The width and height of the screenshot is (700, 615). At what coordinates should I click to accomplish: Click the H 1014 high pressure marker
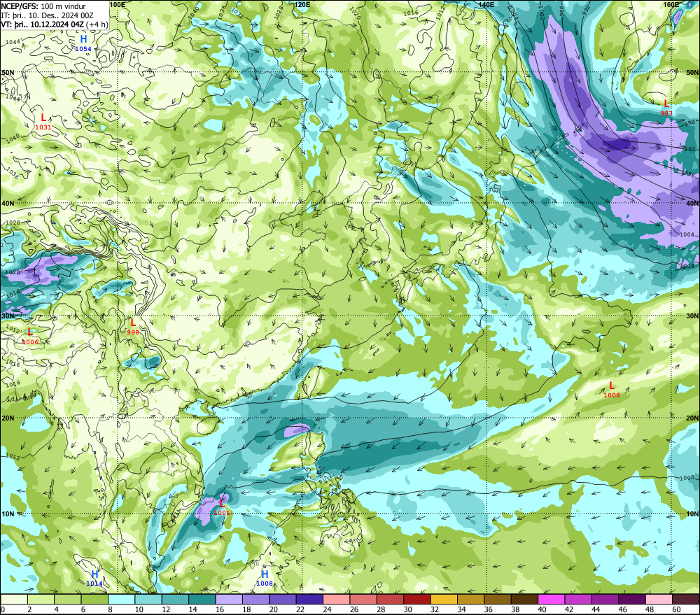click(94, 578)
